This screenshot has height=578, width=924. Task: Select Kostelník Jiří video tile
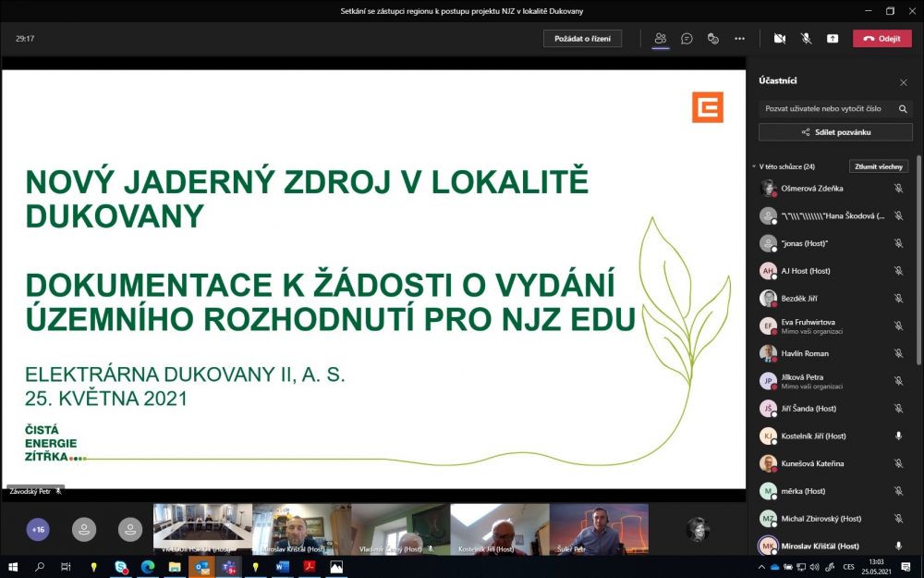click(x=500, y=529)
